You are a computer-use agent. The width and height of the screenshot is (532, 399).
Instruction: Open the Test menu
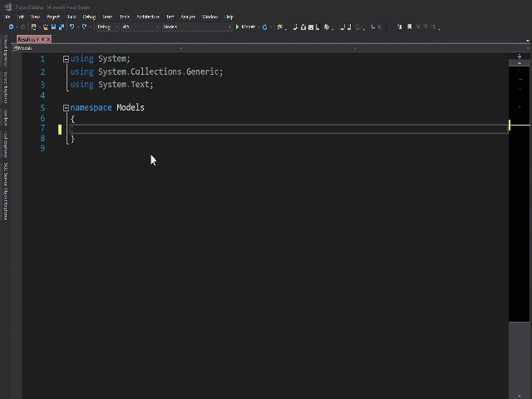coord(170,17)
